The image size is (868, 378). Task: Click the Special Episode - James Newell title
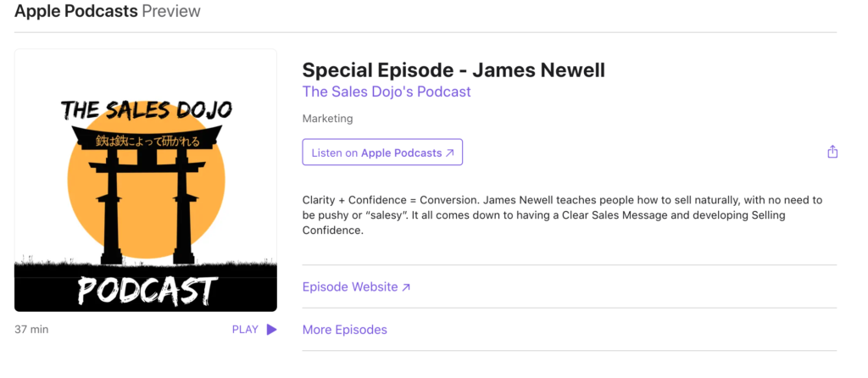pyautogui.click(x=453, y=70)
